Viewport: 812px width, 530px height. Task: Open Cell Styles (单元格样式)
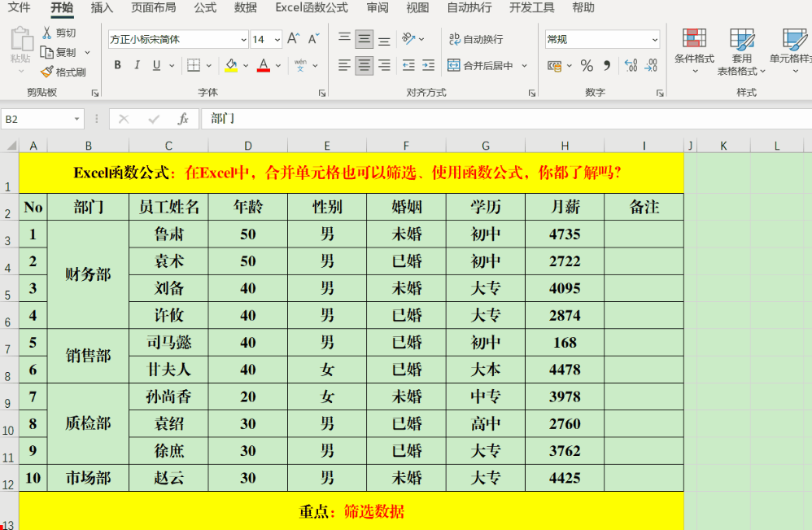click(792, 50)
